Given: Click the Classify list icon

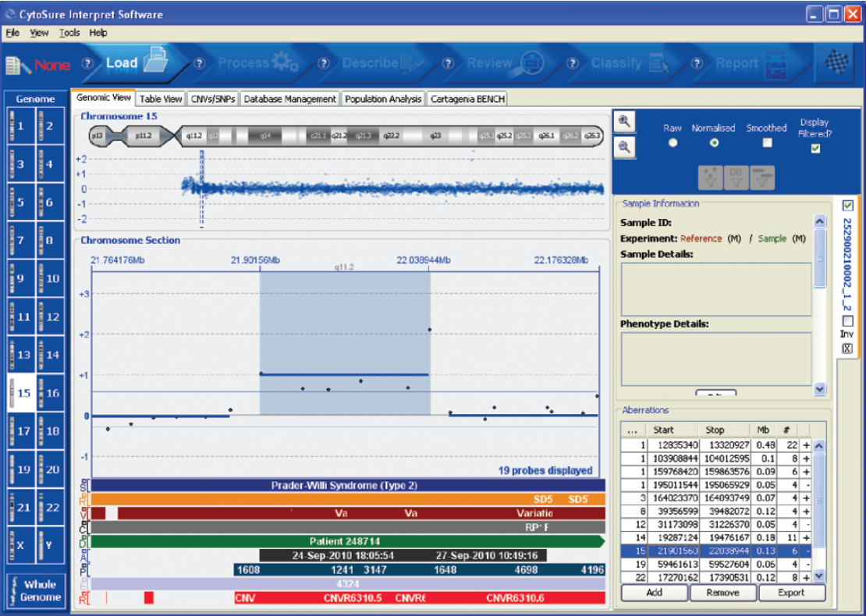Looking at the screenshot, I should tap(658, 63).
